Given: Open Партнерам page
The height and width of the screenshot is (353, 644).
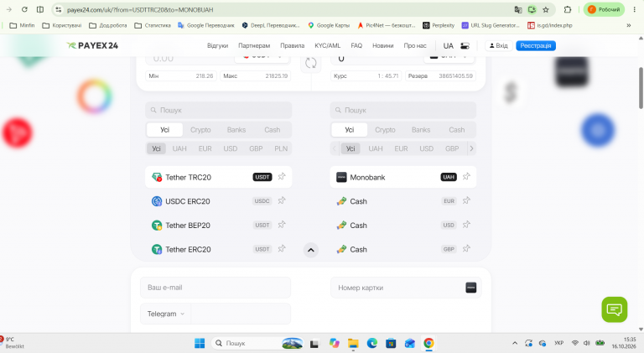Looking at the screenshot, I should [254, 45].
